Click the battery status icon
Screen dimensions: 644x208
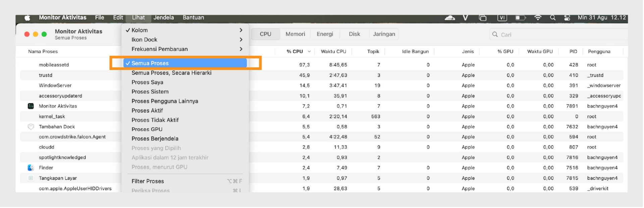(x=520, y=18)
